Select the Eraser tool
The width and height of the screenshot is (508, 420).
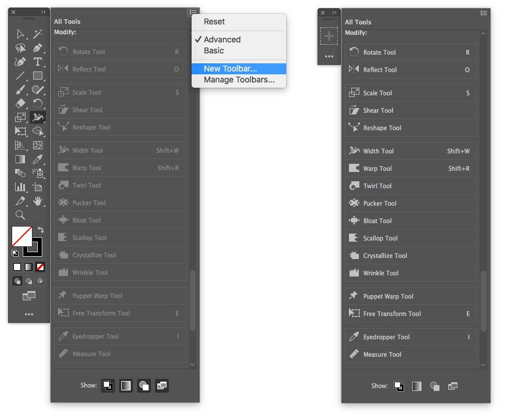pos(20,103)
